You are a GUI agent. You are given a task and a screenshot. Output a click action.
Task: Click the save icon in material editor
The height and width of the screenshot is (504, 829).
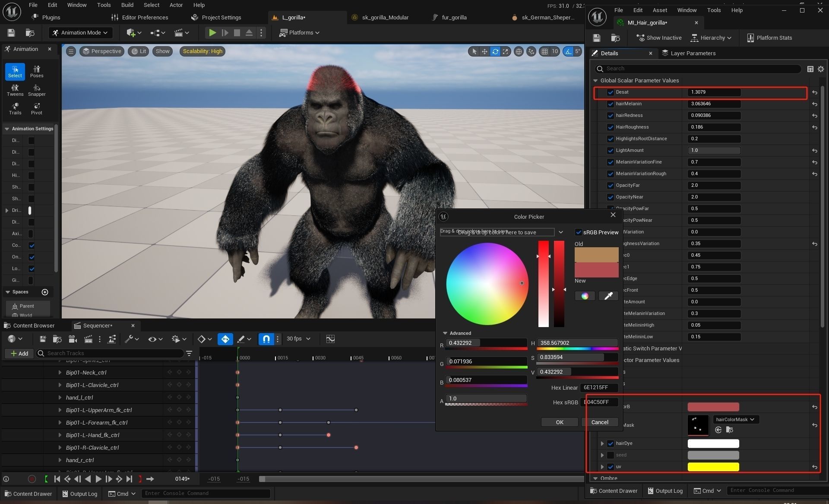tap(597, 38)
